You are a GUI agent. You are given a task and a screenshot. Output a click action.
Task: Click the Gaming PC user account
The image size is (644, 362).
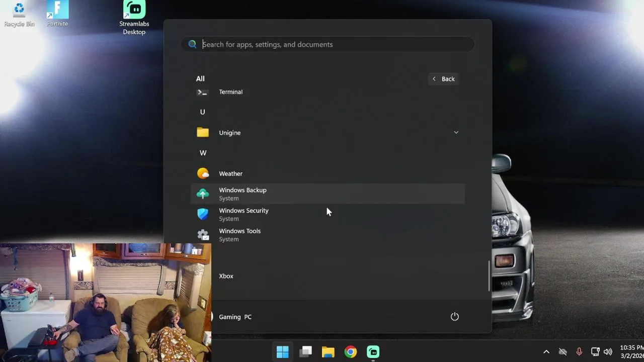[235, 317]
